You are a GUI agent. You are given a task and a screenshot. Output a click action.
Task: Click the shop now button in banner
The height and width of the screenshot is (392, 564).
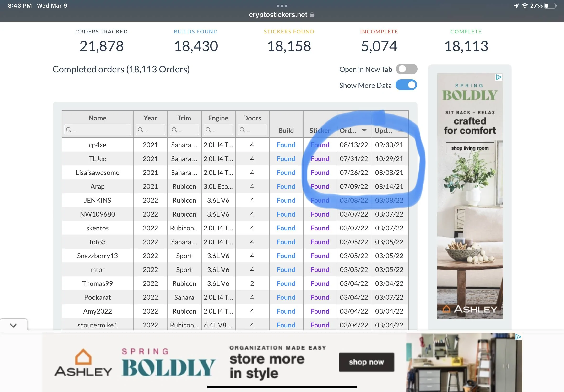coord(366,362)
